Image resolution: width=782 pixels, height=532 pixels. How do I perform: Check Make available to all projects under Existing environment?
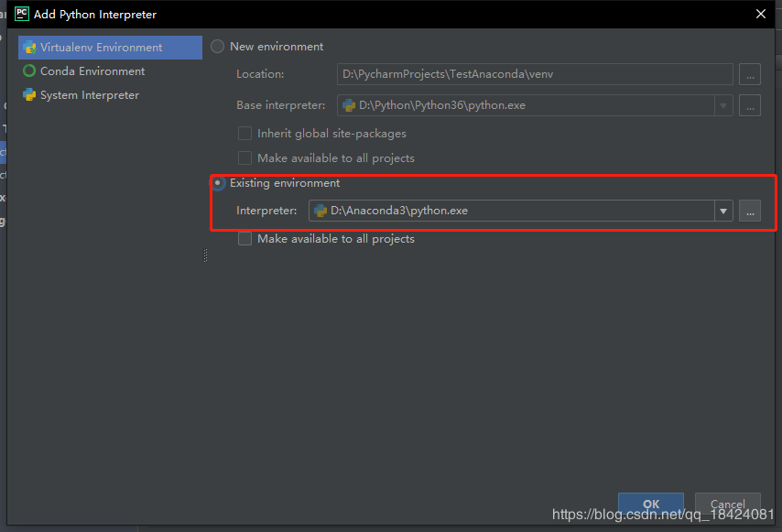click(244, 239)
